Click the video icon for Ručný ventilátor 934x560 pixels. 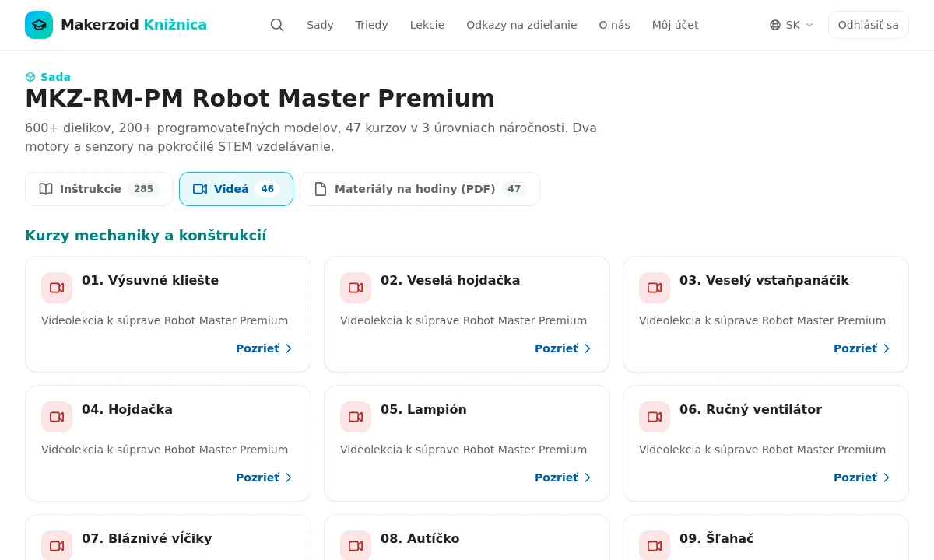pos(655,417)
